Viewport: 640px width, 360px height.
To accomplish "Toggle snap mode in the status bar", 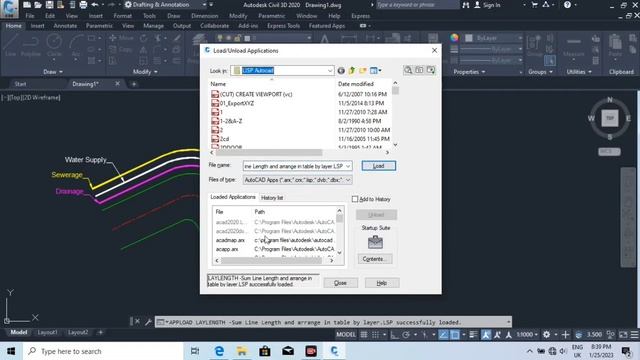I will (375, 335).
